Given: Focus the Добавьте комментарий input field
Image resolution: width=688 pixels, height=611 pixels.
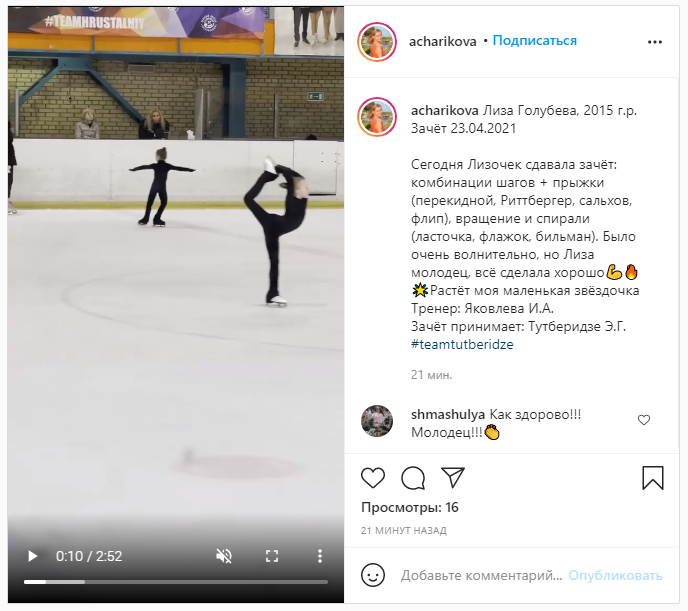Looking at the screenshot, I should 481,575.
